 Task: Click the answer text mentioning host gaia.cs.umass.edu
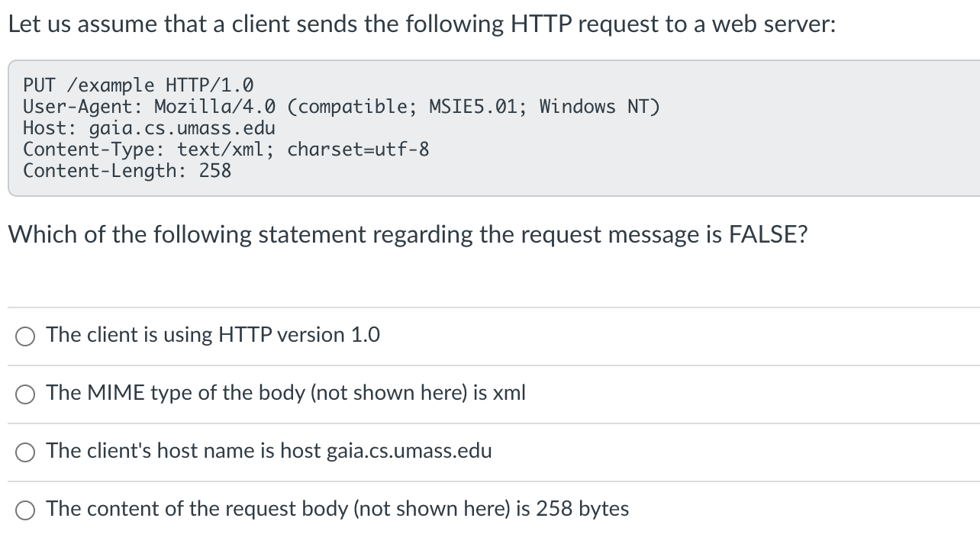tap(269, 451)
